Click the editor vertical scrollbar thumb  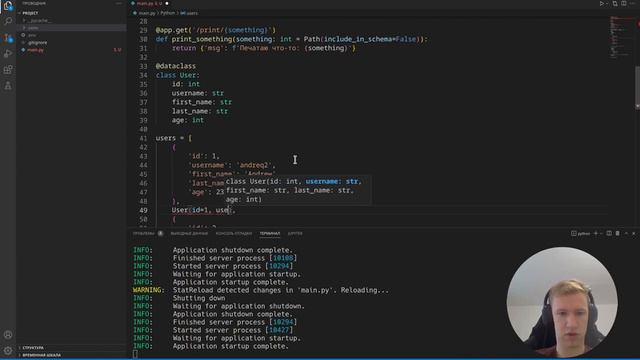tap(638, 87)
